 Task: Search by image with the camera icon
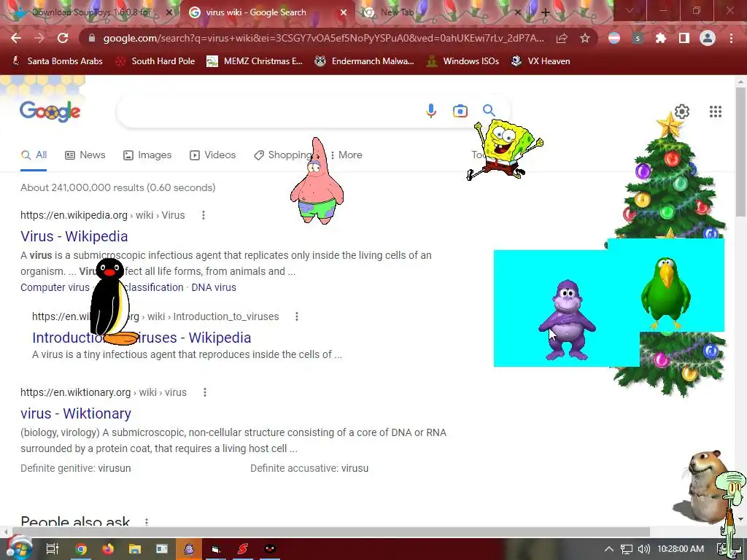460,111
